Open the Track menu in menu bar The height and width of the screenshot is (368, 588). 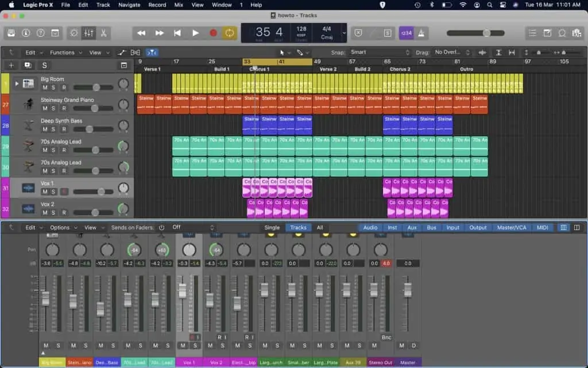pyautogui.click(x=103, y=5)
